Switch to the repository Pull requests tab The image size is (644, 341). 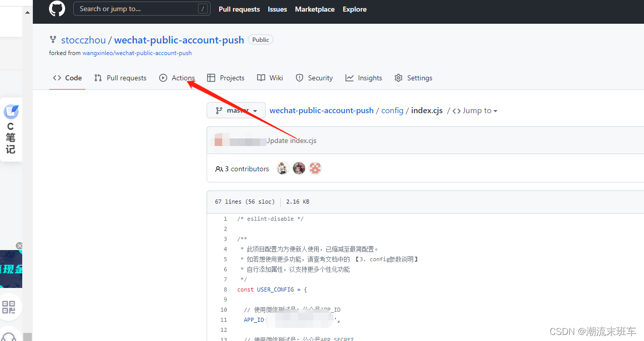[x=120, y=78]
